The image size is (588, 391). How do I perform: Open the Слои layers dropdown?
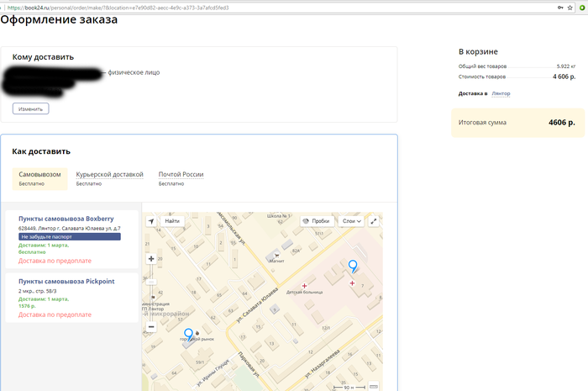(352, 221)
